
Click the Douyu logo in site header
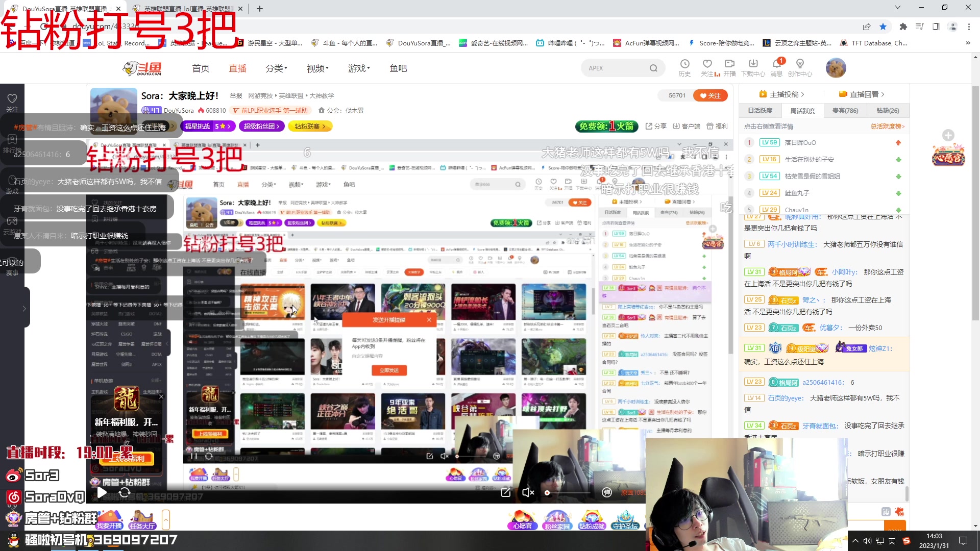[x=142, y=68]
